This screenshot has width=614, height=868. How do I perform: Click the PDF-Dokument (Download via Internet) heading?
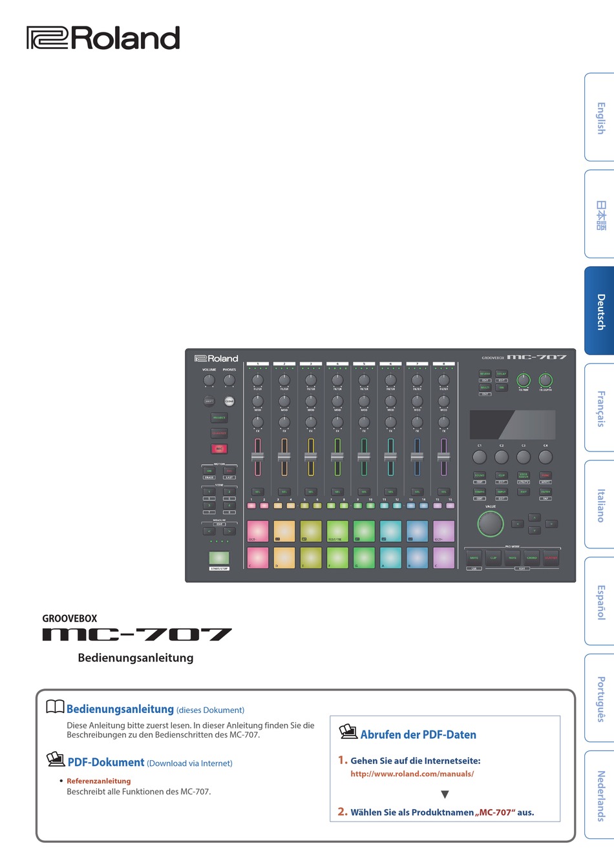tap(150, 763)
